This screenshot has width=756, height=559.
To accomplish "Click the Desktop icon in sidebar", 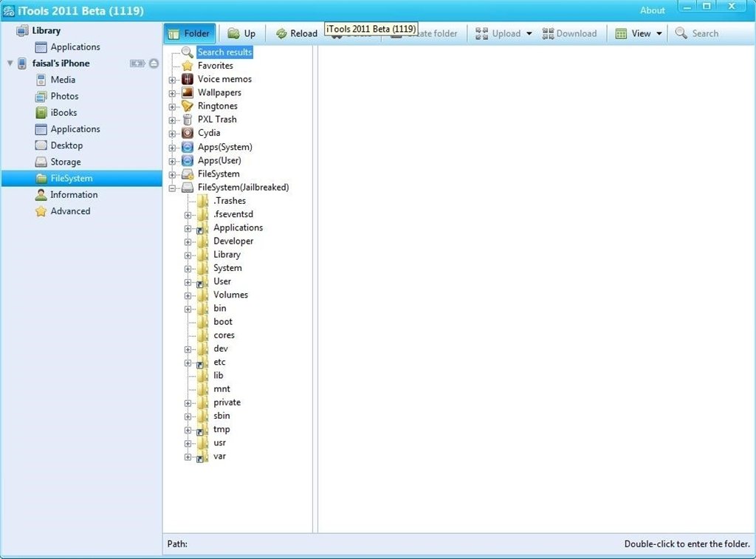I will pos(41,145).
